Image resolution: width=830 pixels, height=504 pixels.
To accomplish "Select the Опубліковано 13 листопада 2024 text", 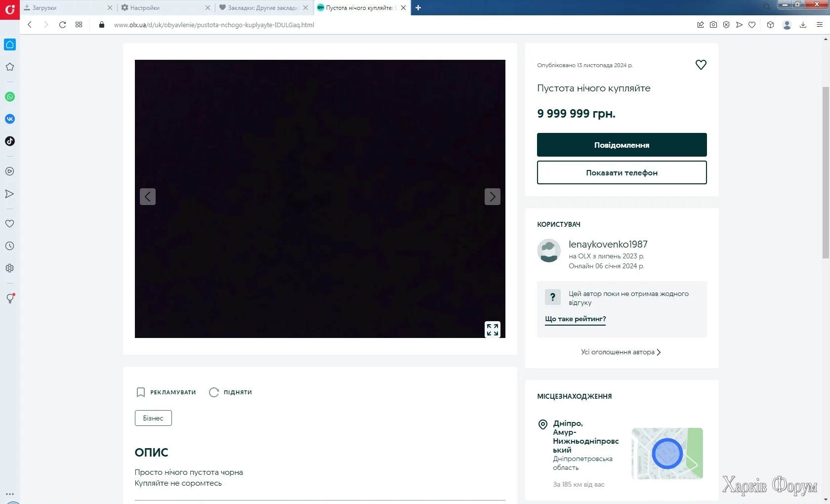I will click(x=585, y=65).
